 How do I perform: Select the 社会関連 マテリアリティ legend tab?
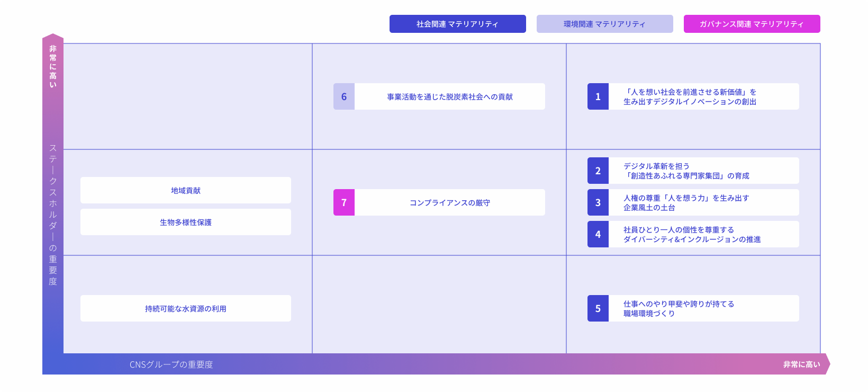point(457,24)
